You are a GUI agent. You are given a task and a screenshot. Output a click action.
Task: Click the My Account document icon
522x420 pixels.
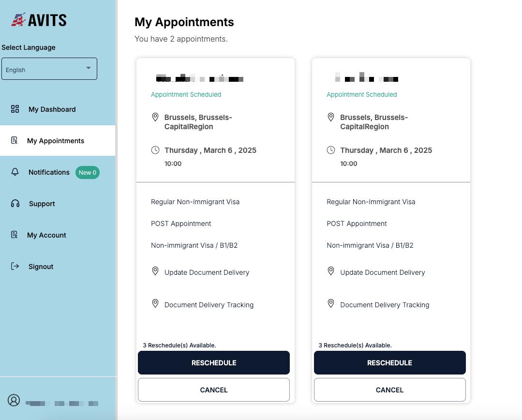point(14,235)
